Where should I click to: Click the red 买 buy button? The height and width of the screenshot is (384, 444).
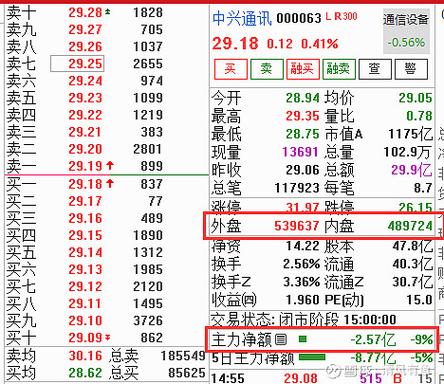coord(231,69)
